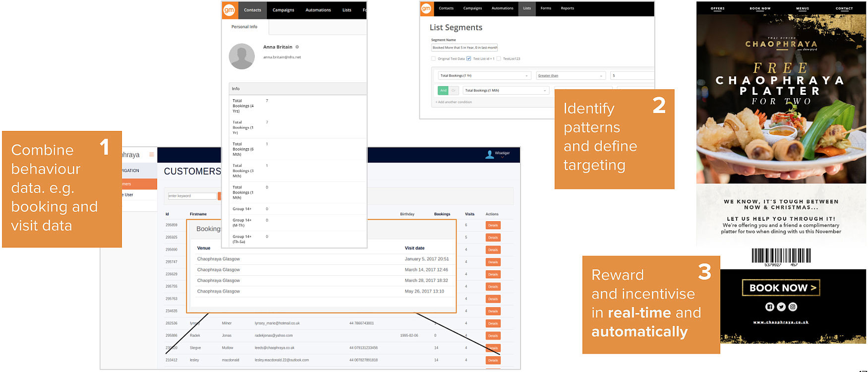Click Details button for lesley macdonald
This screenshot has width=868, height=372.
coord(493,360)
